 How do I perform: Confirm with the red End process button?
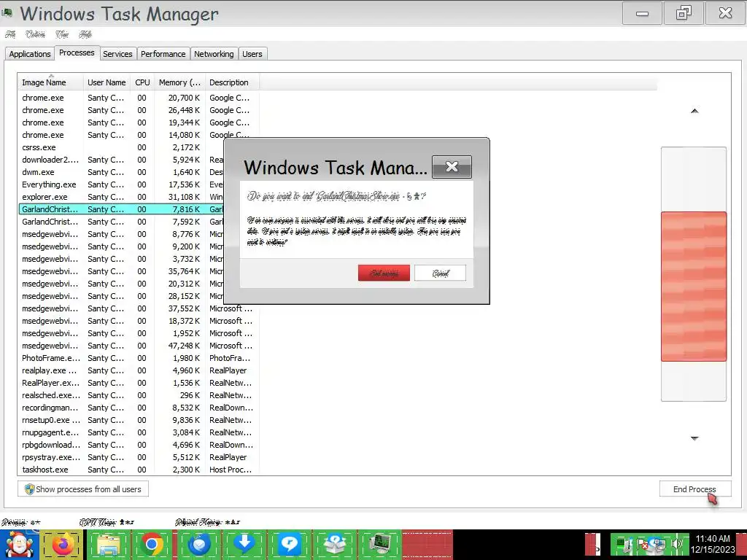384,273
